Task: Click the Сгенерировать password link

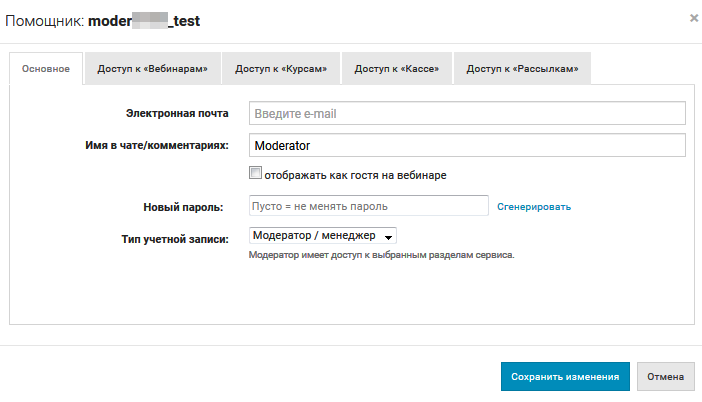Action: click(x=534, y=207)
